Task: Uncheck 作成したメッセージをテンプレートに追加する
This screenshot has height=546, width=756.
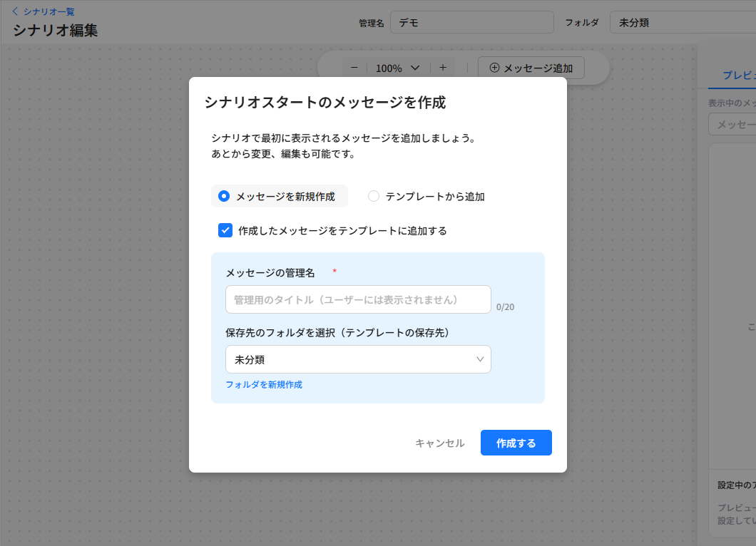Action: [x=225, y=230]
